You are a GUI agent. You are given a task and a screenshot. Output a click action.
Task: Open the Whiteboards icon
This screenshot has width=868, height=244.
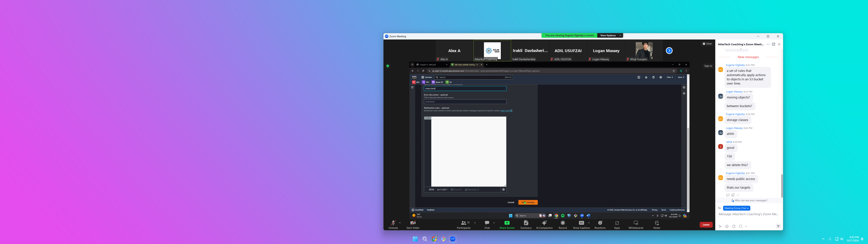point(636,223)
